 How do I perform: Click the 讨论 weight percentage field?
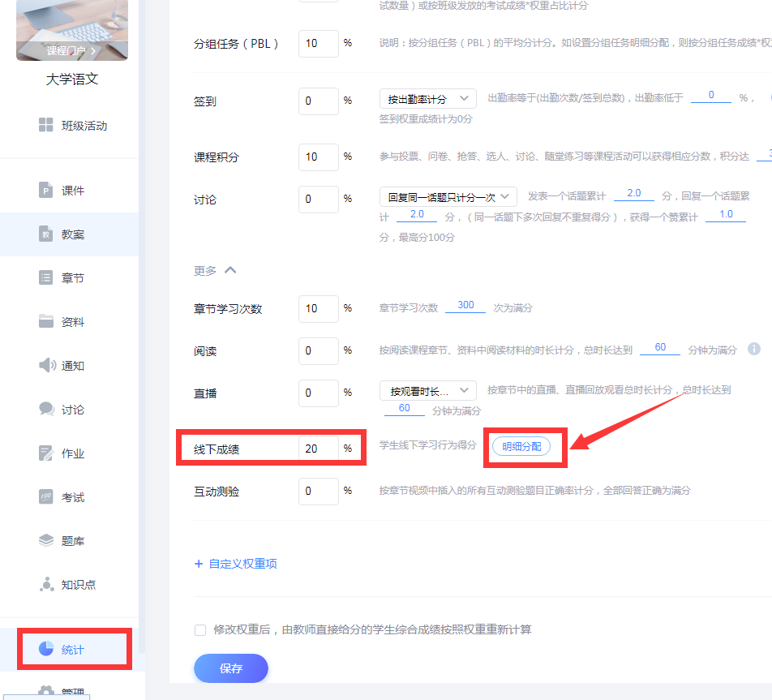[318, 199]
